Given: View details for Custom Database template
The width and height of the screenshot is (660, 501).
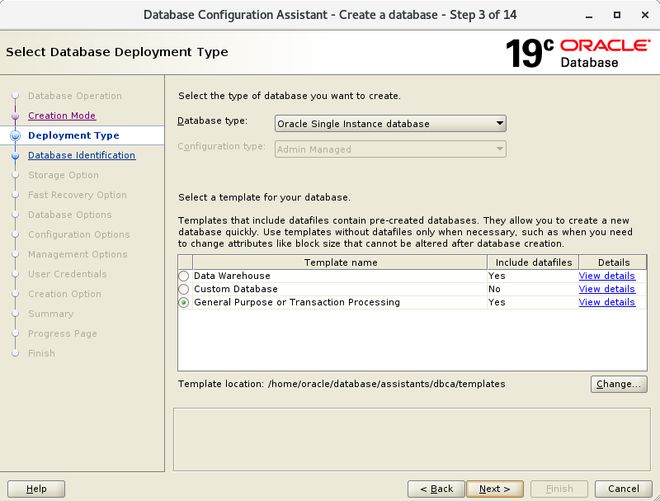Looking at the screenshot, I should click(x=607, y=289).
